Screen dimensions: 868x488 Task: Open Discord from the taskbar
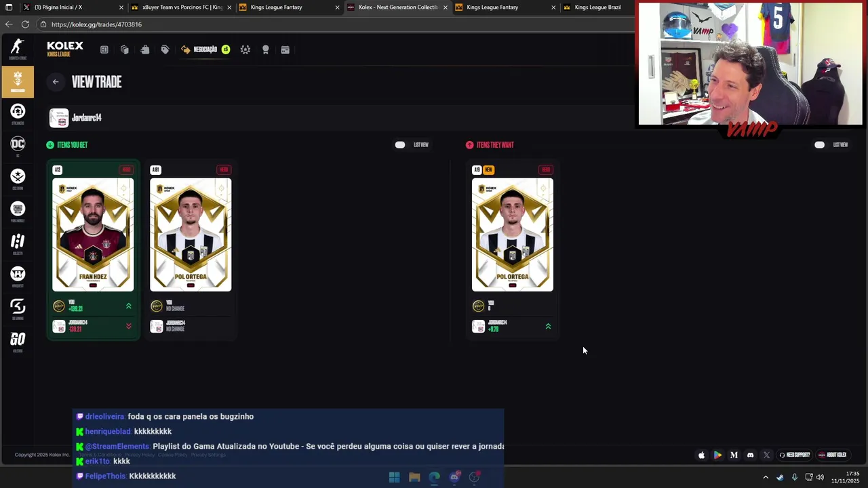454,477
